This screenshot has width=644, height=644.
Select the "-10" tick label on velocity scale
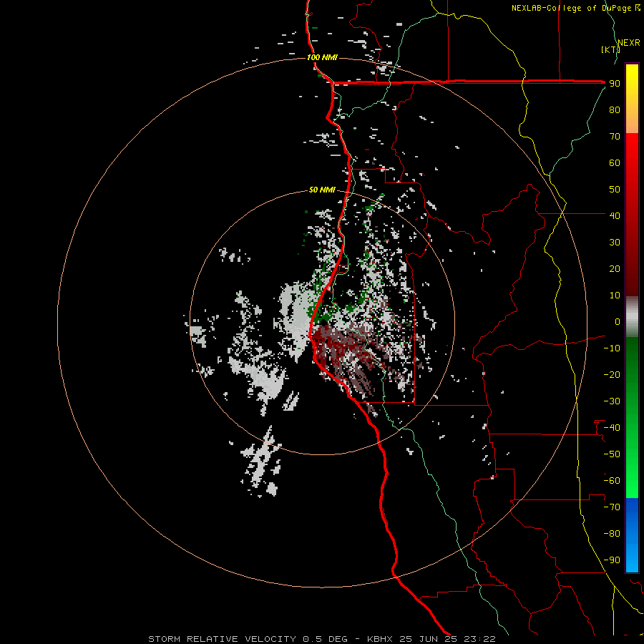click(612, 348)
